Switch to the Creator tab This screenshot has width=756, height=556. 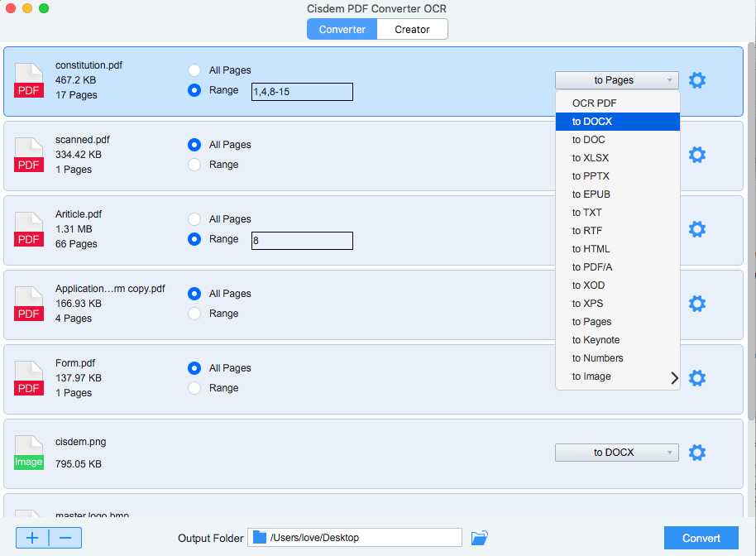pyautogui.click(x=412, y=30)
